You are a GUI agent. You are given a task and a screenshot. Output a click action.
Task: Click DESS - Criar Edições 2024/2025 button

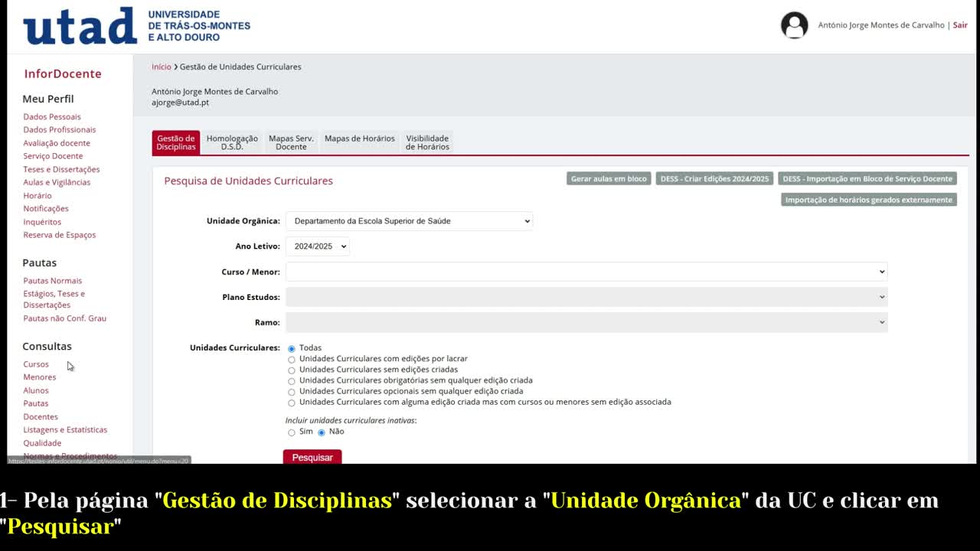tap(714, 178)
